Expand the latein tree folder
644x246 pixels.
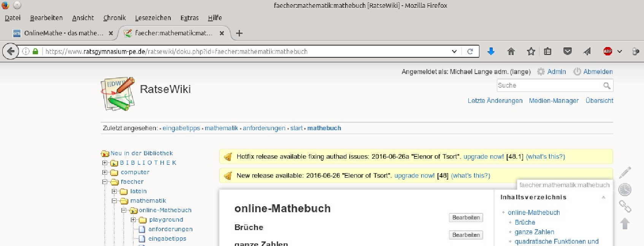114,191
